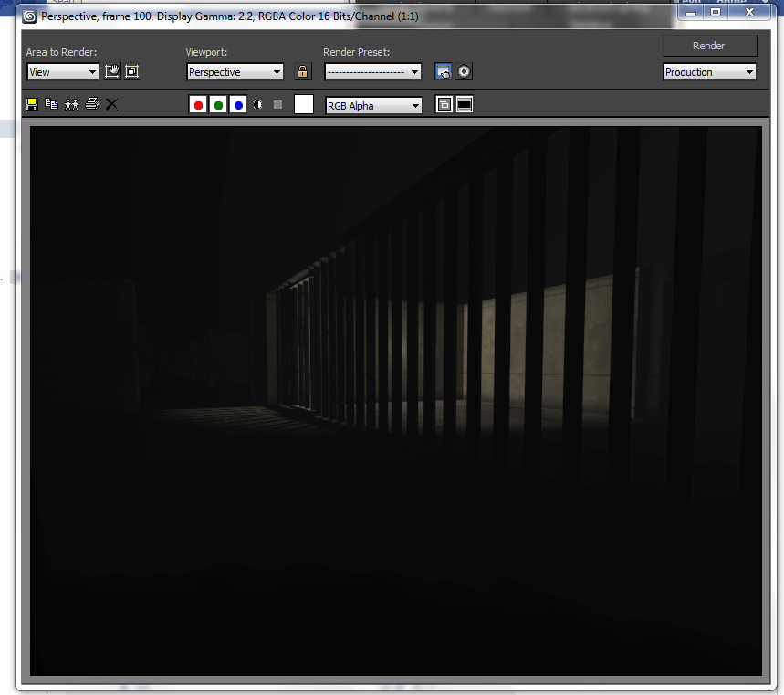Image resolution: width=784 pixels, height=695 pixels.
Task: Toggle the blue channel display
Action: (x=238, y=105)
